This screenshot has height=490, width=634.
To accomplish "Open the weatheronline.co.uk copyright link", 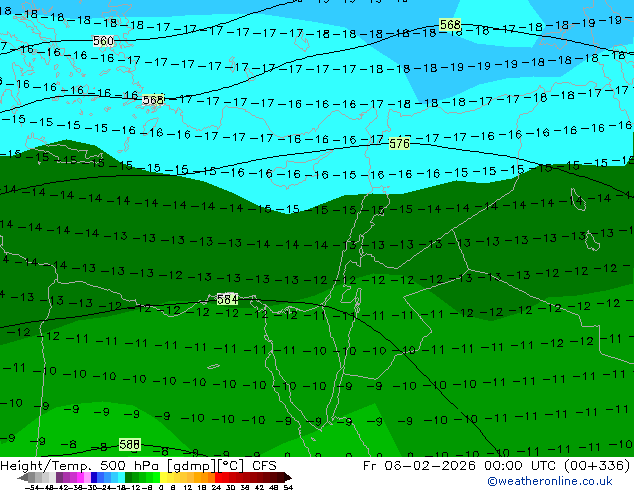I will point(550,481).
